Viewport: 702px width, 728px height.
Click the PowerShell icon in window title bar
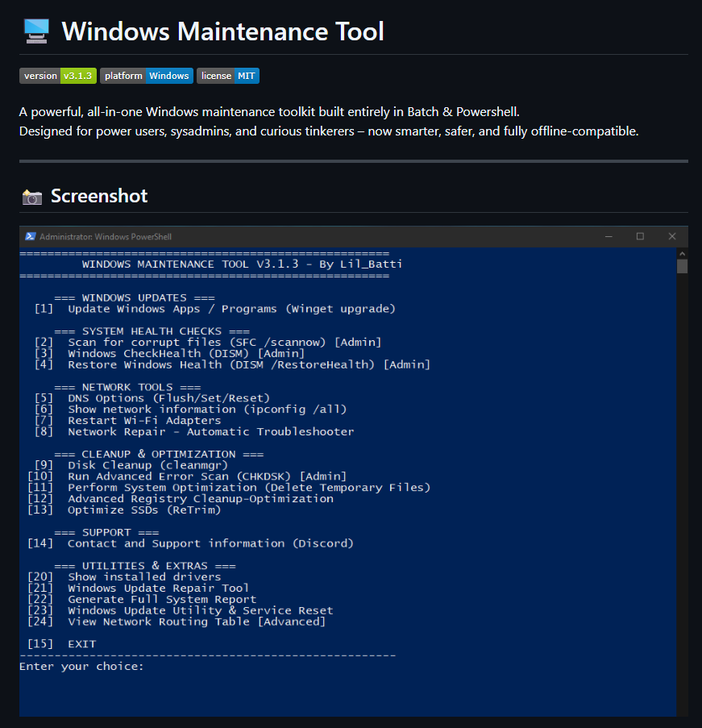30,236
